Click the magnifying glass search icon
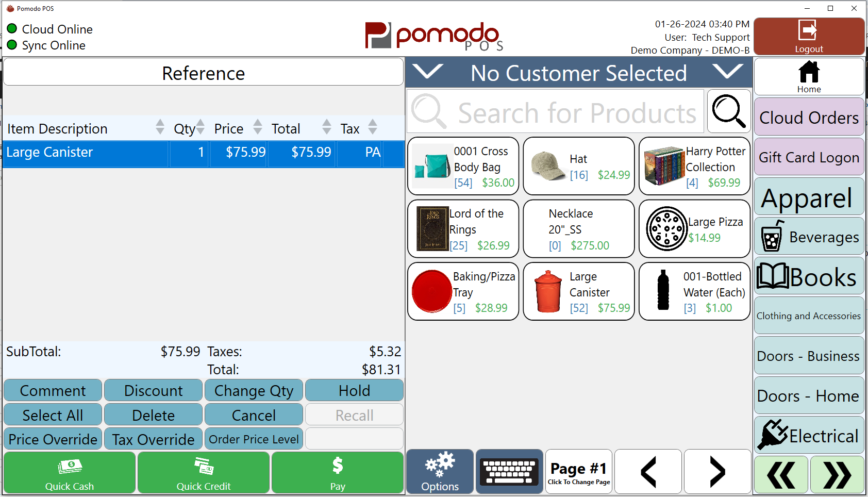 (x=728, y=111)
